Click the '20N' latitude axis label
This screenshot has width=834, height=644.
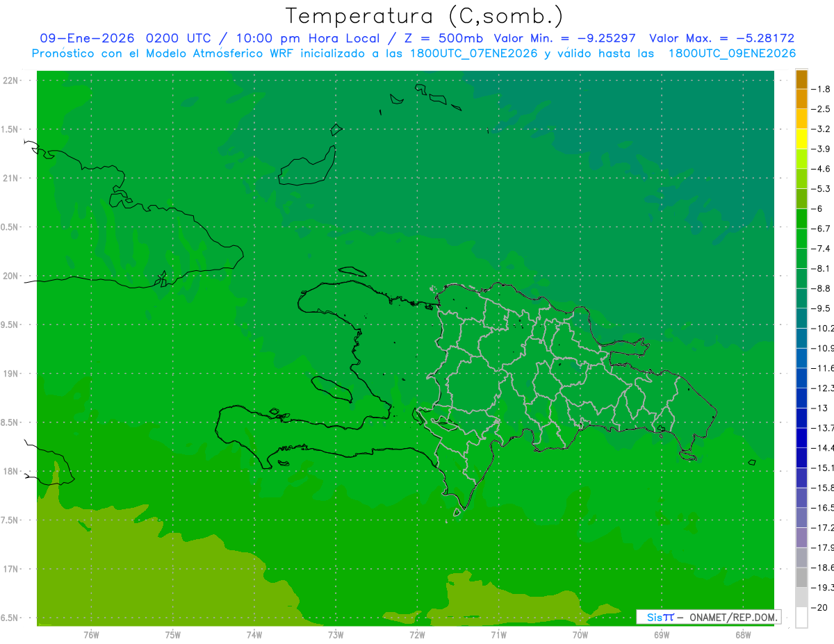(10, 276)
